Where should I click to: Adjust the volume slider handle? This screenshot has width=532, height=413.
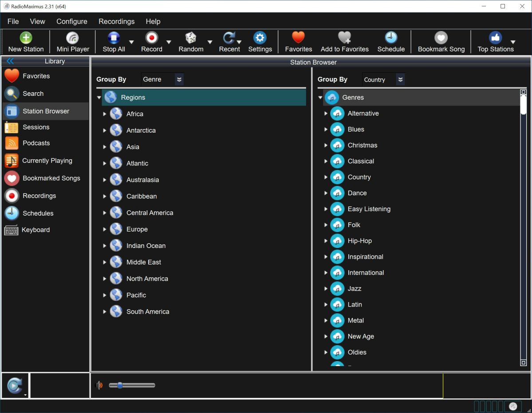click(120, 385)
